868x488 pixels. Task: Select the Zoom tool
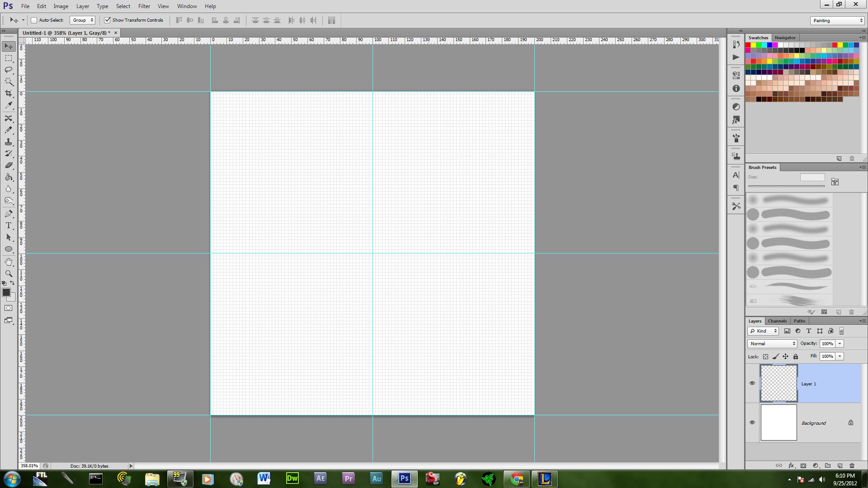(x=8, y=274)
